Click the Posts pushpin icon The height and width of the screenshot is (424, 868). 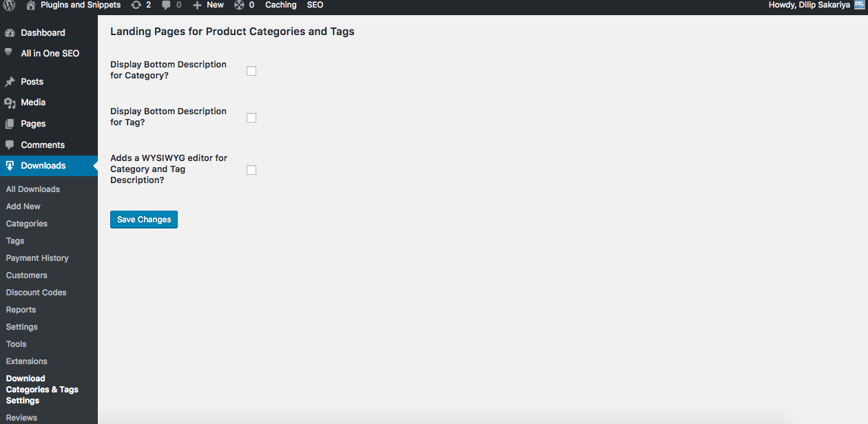point(10,81)
